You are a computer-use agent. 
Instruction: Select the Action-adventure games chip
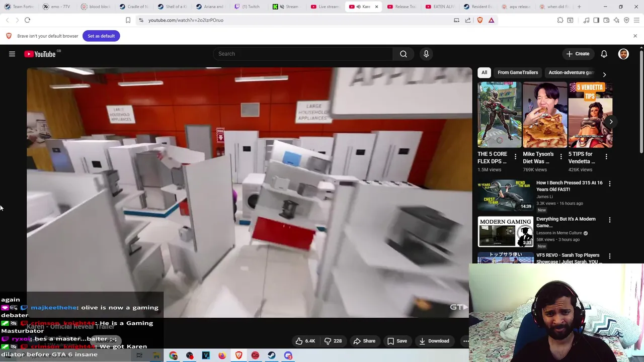(571, 72)
